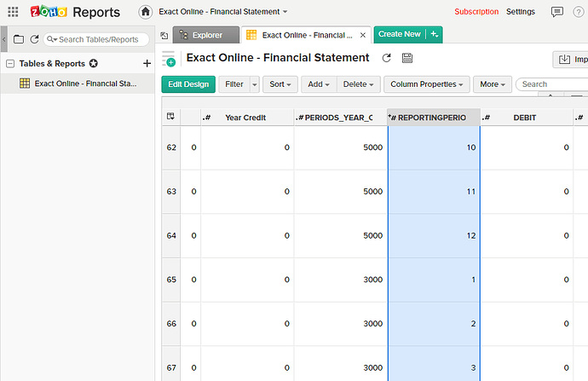This screenshot has width=588, height=381.
Task: Open the More menu
Action: pos(493,84)
